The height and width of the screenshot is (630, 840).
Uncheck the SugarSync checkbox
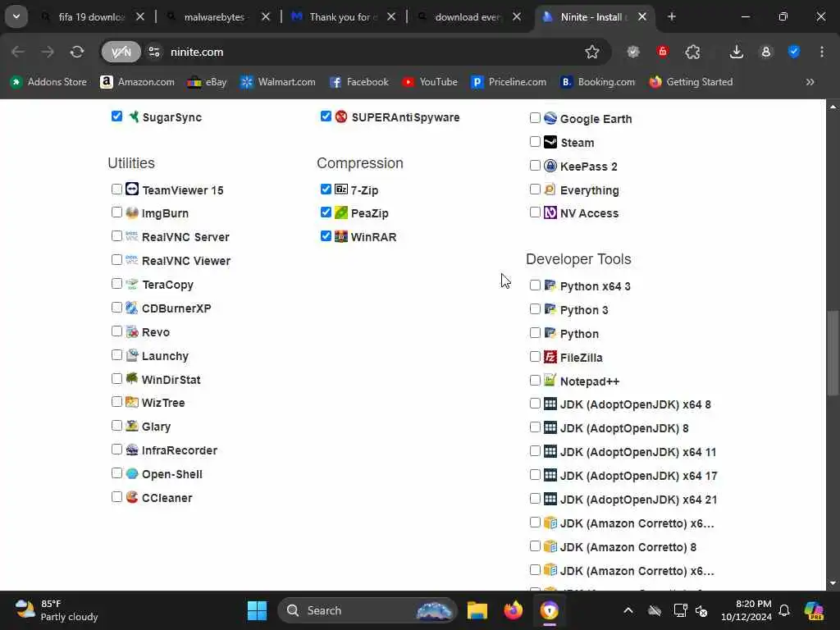pyautogui.click(x=116, y=116)
